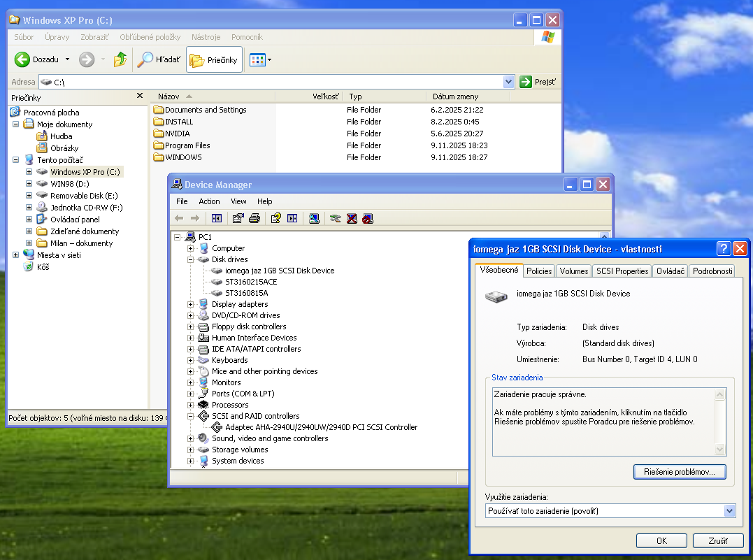Open the Dozadu history dropdown arrow
The width and height of the screenshot is (753, 560).
pyautogui.click(x=67, y=59)
